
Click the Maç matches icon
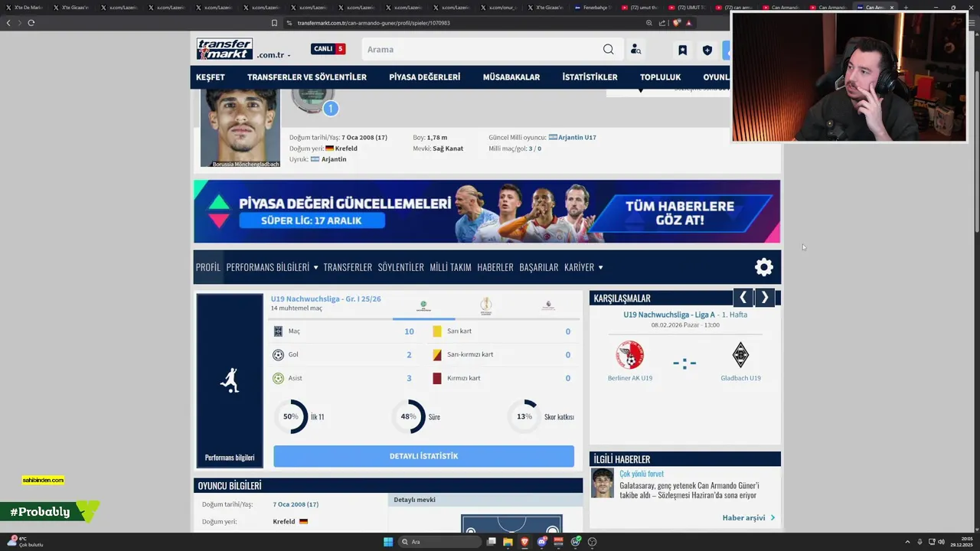tap(278, 331)
